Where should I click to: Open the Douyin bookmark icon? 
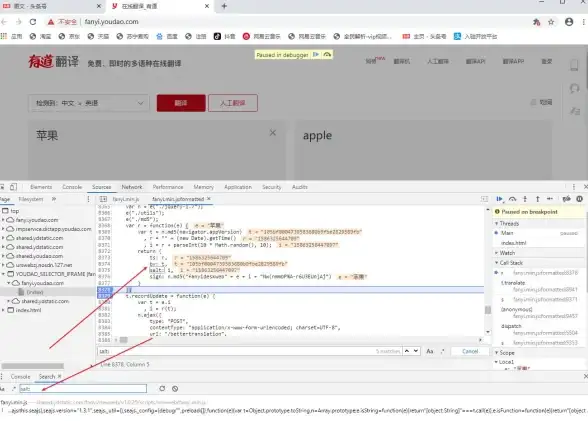[x=217, y=36]
